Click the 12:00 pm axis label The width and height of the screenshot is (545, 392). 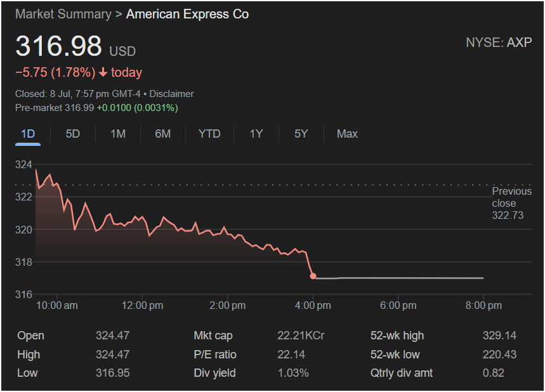pyautogui.click(x=142, y=306)
